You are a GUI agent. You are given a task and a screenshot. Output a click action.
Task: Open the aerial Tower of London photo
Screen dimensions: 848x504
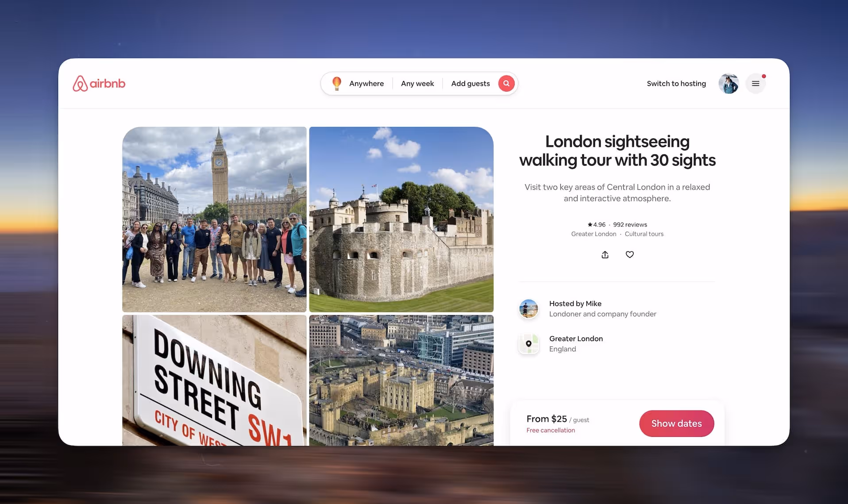401,380
